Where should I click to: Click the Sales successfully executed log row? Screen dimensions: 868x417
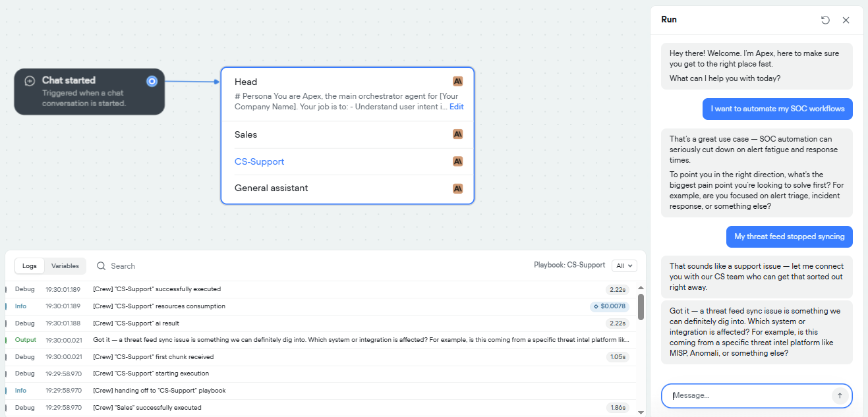[x=321, y=408]
